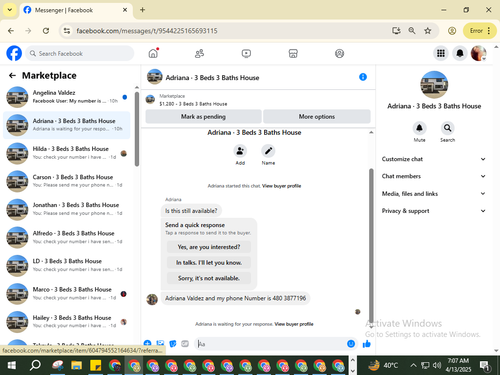
Task: Open File Explorer from taskbar
Action: [76, 365]
